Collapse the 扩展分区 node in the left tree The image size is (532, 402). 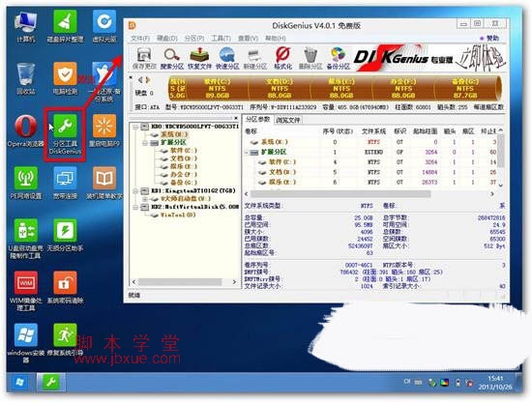pos(145,143)
